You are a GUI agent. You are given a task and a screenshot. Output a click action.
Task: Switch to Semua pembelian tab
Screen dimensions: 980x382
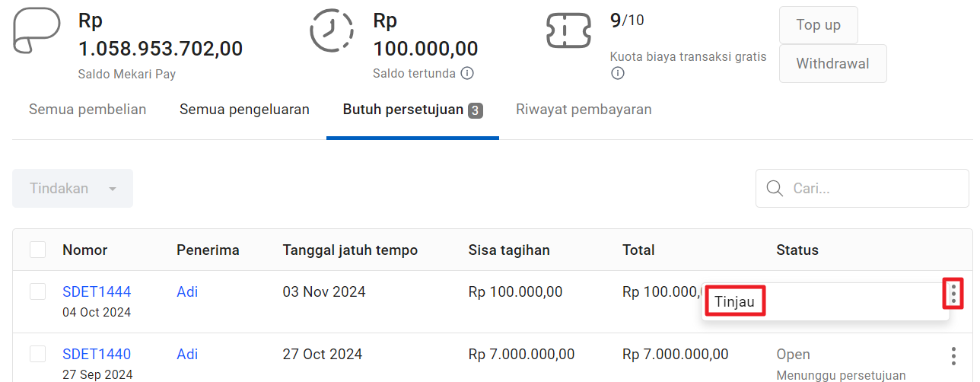(x=87, y=110)
